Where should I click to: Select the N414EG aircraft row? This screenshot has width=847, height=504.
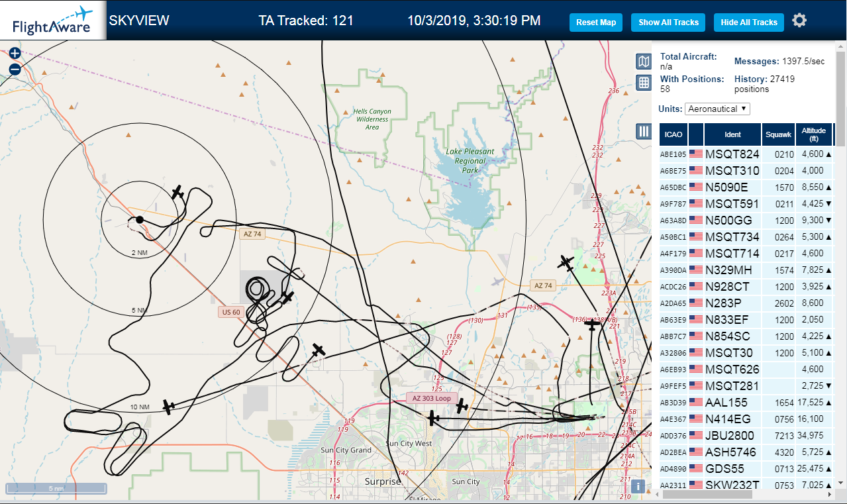tap(746, 419)
